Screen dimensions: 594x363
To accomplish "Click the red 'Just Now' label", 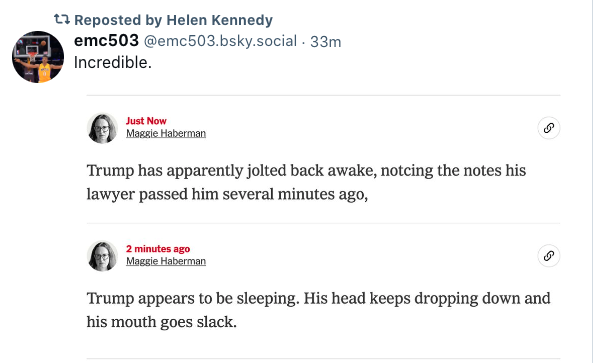I will (x=146, y=121).
